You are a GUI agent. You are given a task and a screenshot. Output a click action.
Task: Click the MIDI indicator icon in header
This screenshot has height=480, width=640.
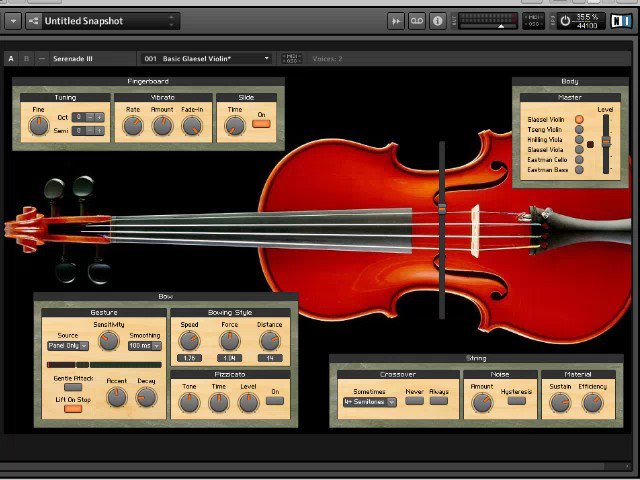(x=533, y=21)
